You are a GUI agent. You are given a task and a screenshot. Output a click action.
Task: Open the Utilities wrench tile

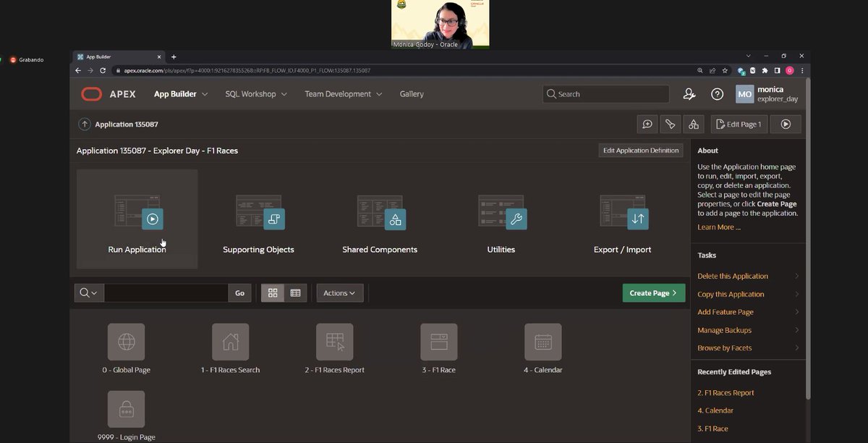click(501, 219)
